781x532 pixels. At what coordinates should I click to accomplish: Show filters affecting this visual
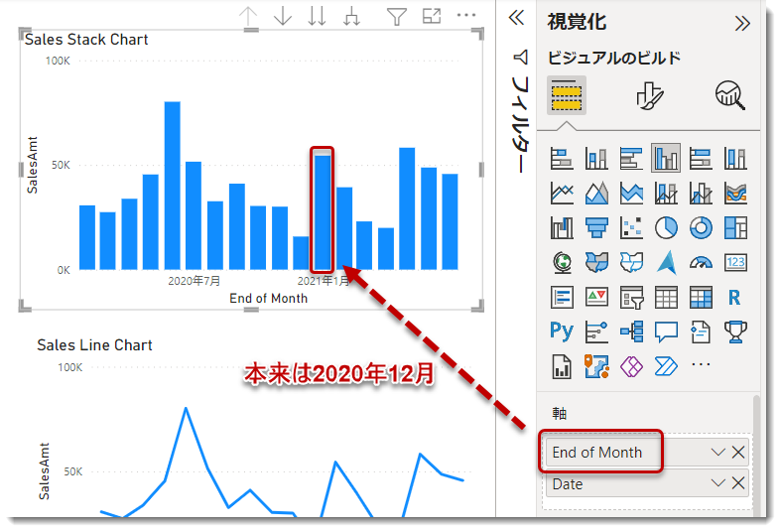tap(397, 16)
